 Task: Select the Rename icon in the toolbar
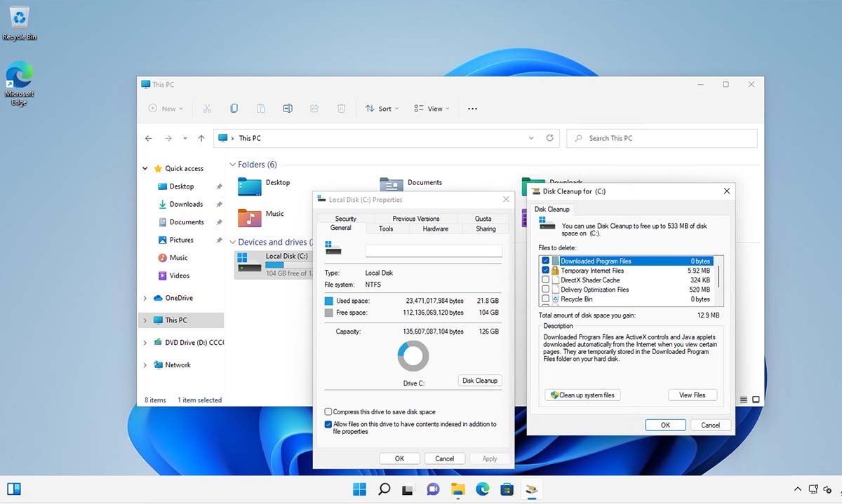pyautogui.click(x=287, y=108)
